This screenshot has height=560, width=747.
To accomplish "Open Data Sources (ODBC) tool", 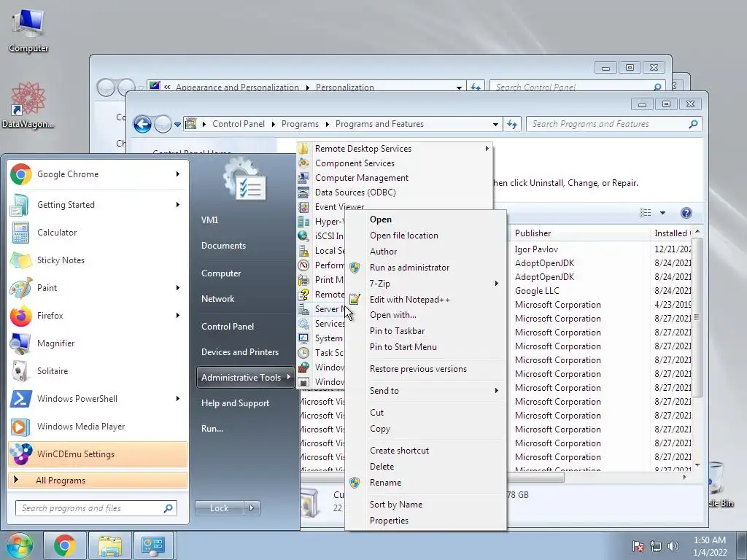I will point(395,192).
